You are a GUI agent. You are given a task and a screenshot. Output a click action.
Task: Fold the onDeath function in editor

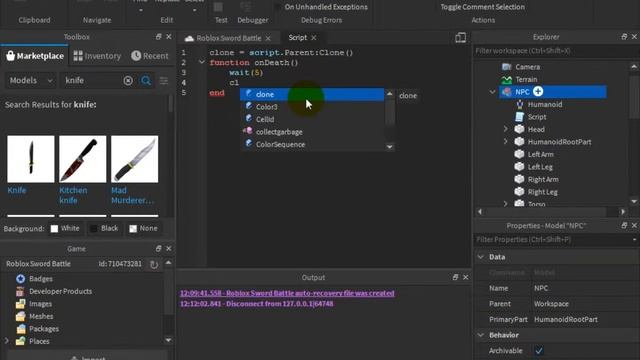tap(202, 62)
